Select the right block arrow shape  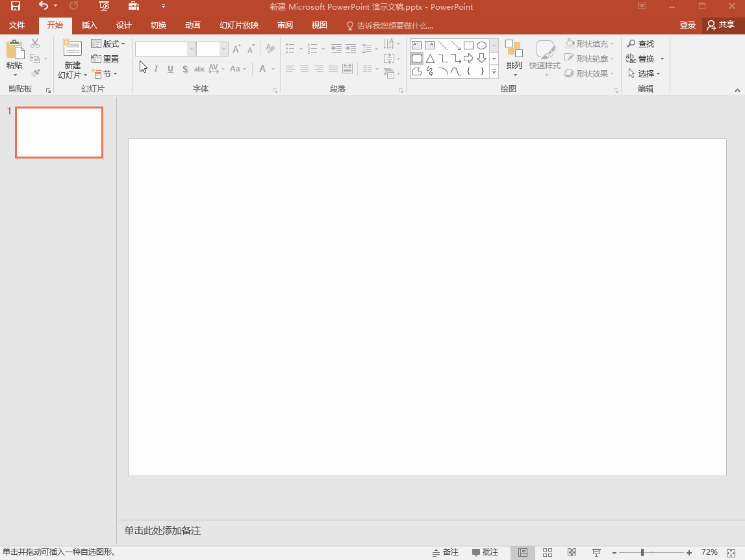[468, 58]
